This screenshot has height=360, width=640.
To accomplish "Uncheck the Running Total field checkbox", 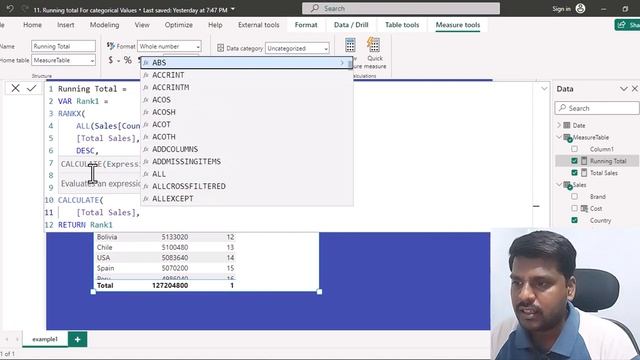I will pos(574,161).
